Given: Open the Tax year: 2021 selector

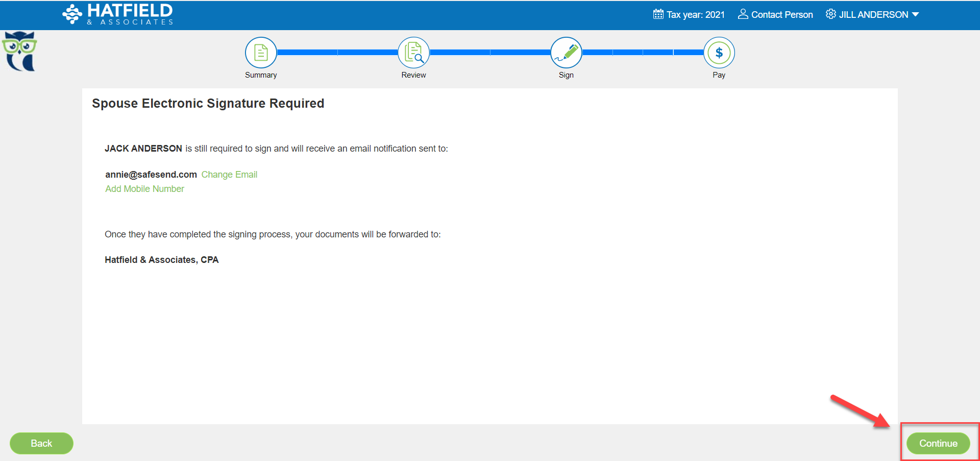Looking at the screenshot, I should tap(695, 15).
